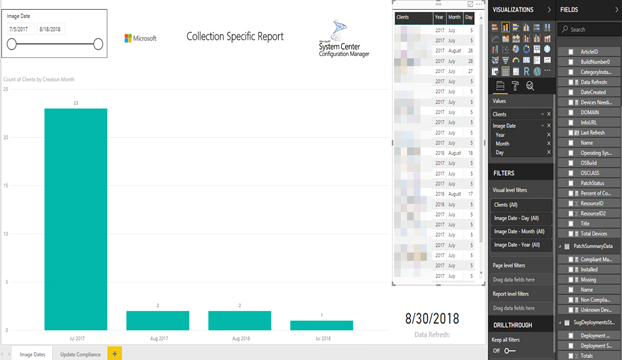
Task: Open the Fields well pane tab
Action: (500, 86)
